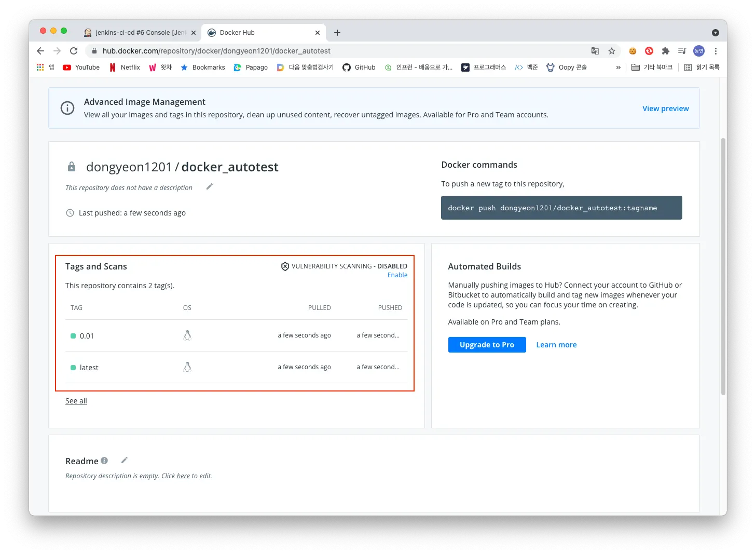Go forward using the browser arrow
This screenshot has width=756, height=554.
(x=57, y=51)
